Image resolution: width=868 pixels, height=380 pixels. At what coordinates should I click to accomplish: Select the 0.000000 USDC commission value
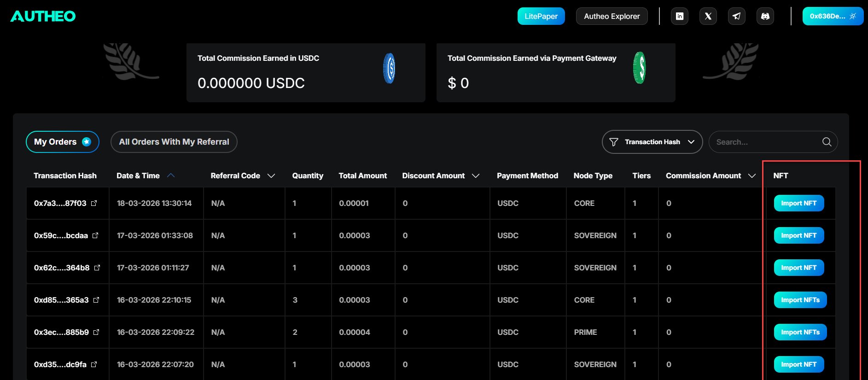tap(251, 83)
